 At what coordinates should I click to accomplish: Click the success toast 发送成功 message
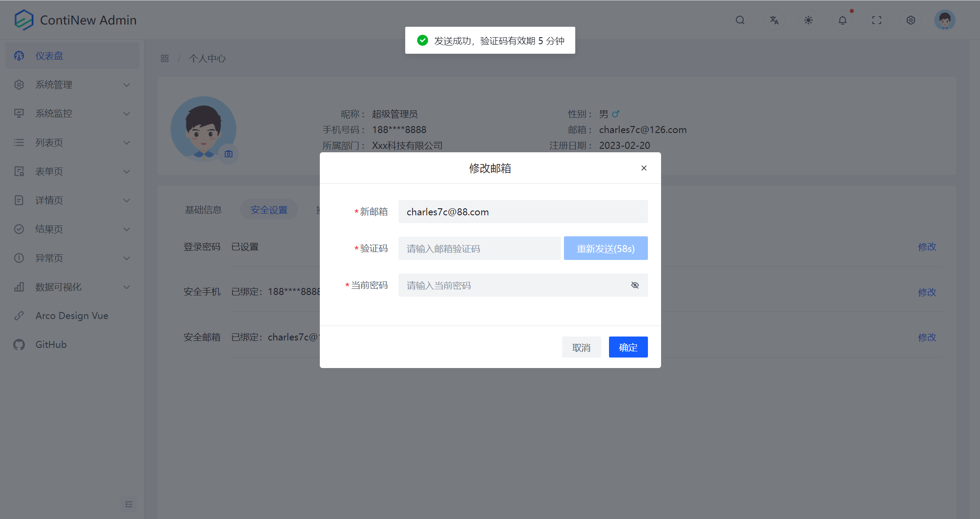coord(490,40)
